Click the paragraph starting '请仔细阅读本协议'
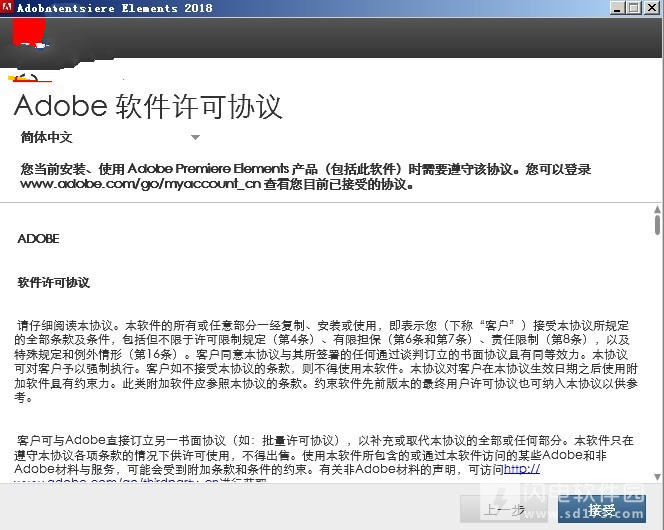The image size is (664, 530). coord(326,362)
